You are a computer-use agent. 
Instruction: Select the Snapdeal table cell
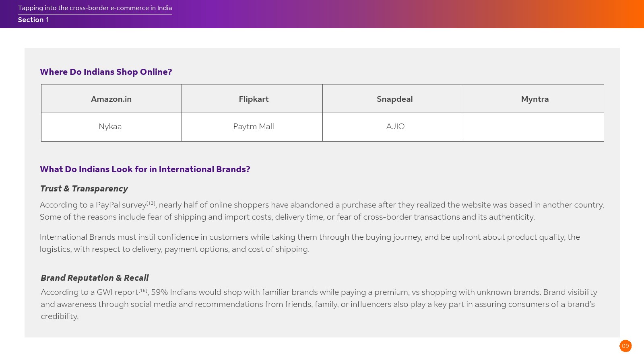point(394,99)
